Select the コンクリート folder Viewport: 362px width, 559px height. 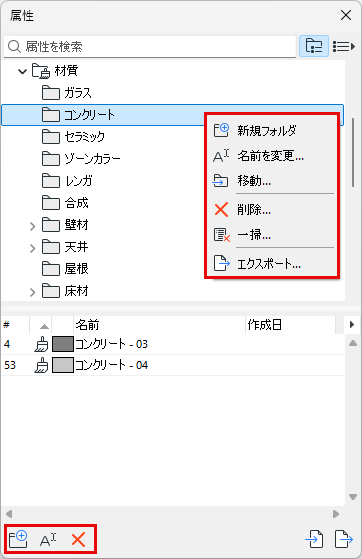[173, 115]
